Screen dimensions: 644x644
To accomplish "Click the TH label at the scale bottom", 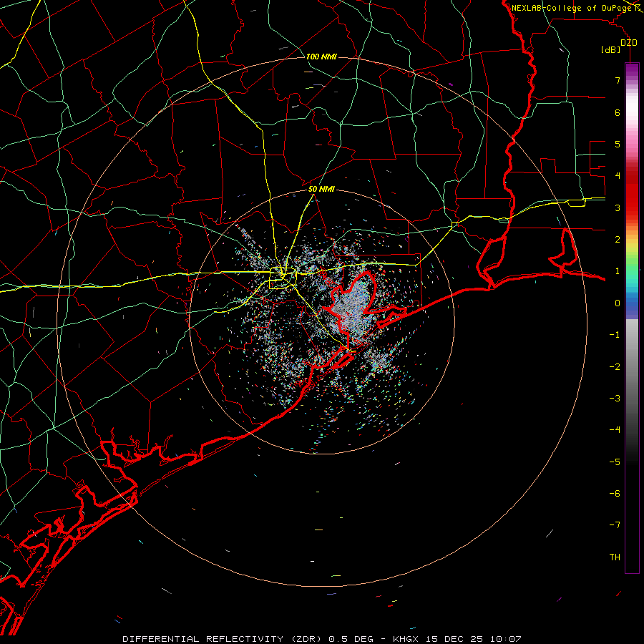I will point(615,557).
